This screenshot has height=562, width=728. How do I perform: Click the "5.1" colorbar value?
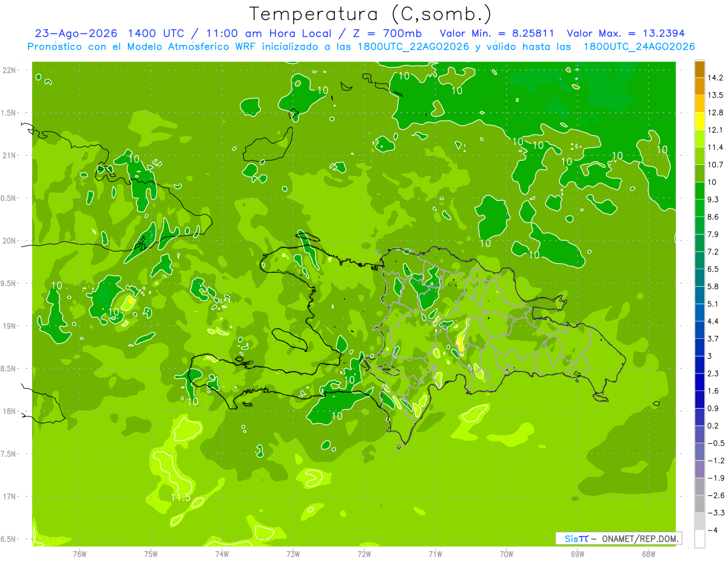click(714, 304)
